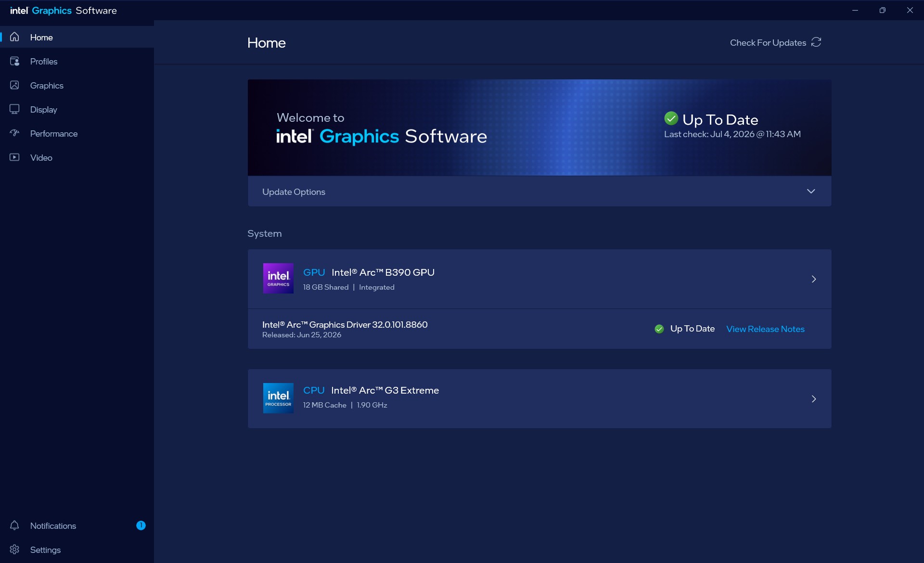Image resolution: width=924 pixels, height=563 pixels.
Task: Click the Update Options label
Action: click(x=294, y=192)
